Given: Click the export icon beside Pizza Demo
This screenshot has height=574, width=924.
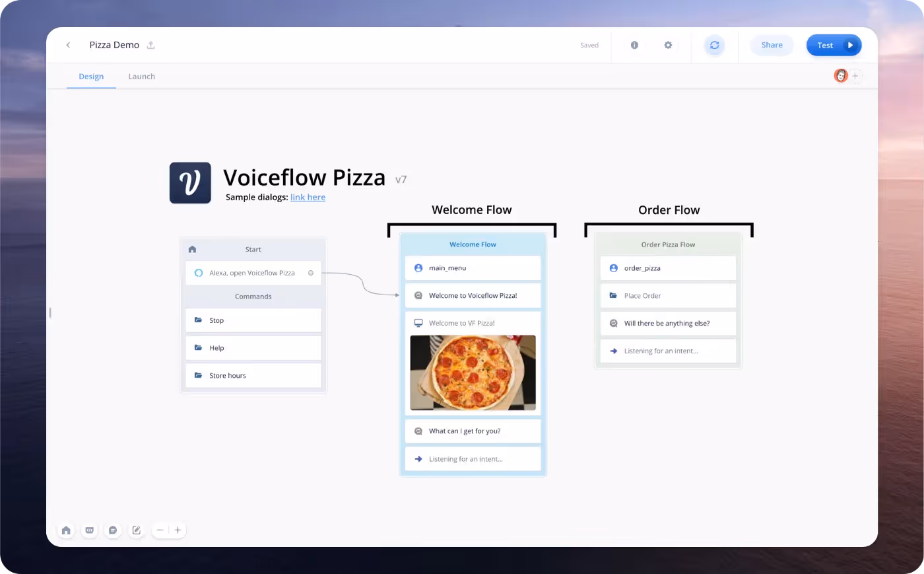Looking at the screenshot, I should tap(150, 45).
